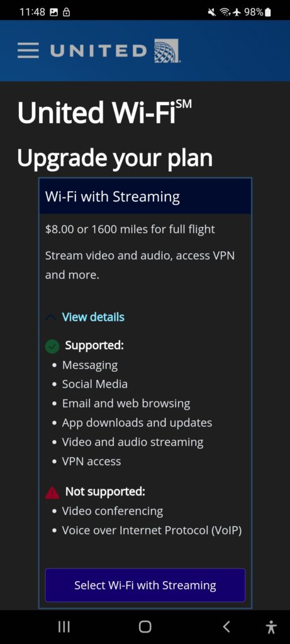Tap the United globe logo

tap(167, 50)
